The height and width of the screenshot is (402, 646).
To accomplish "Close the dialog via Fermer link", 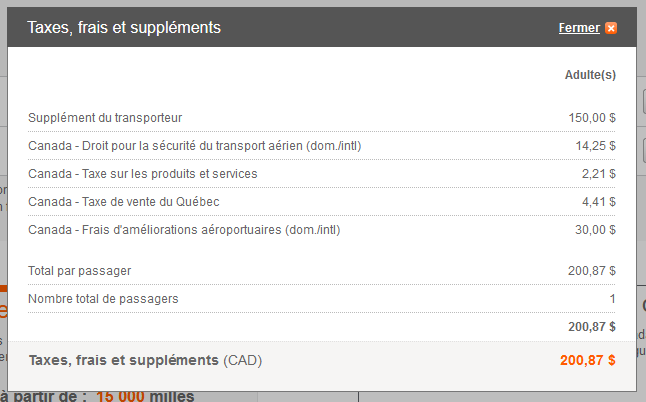I will click(579, 28).
